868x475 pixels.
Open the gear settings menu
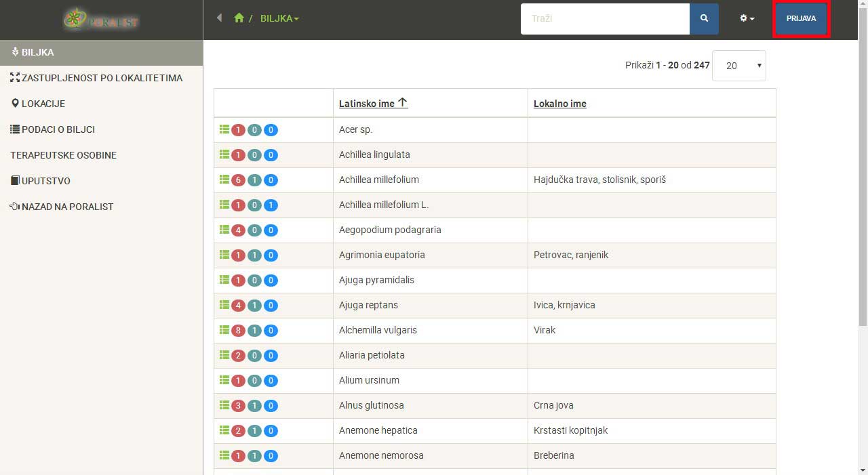tap(747, 19)
